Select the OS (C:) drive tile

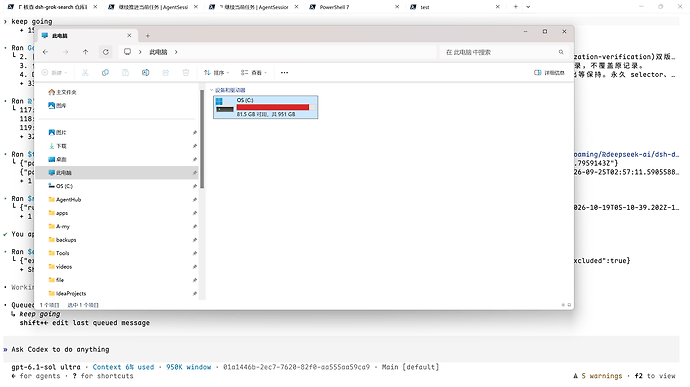click(265, 107)
